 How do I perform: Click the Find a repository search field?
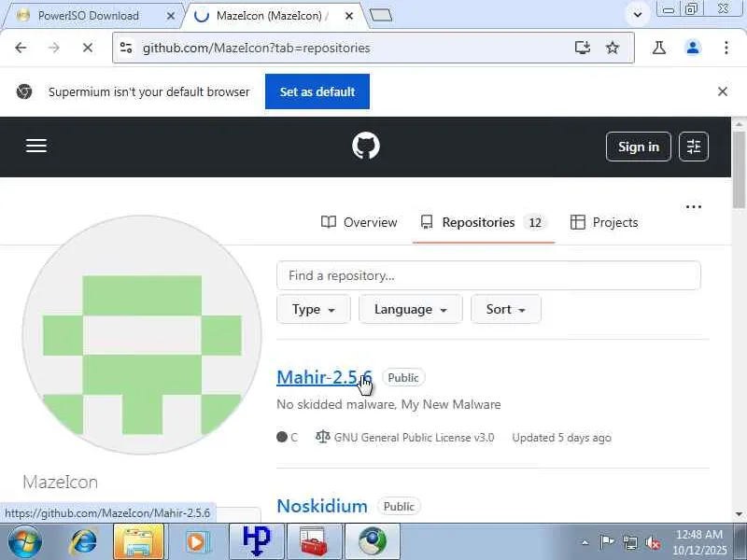488,275
